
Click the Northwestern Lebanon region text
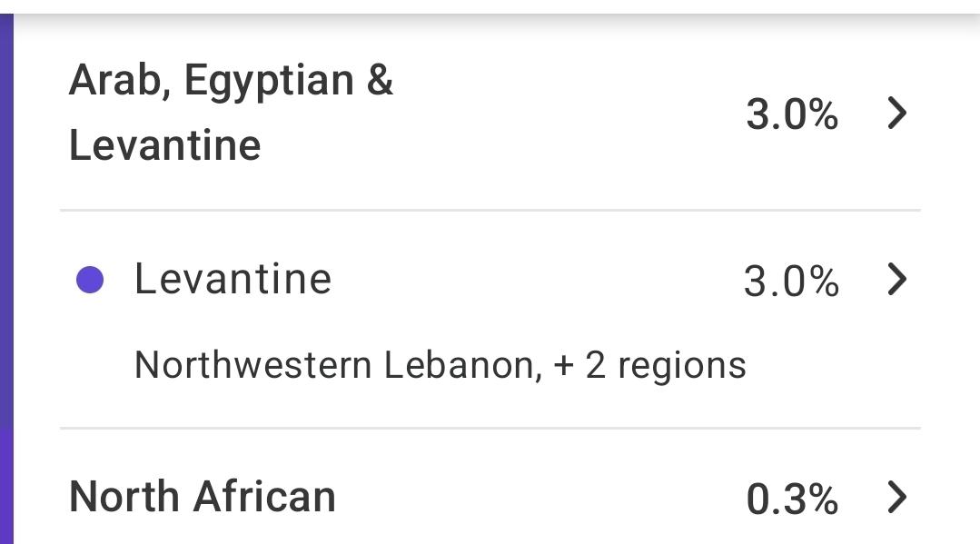333,365
